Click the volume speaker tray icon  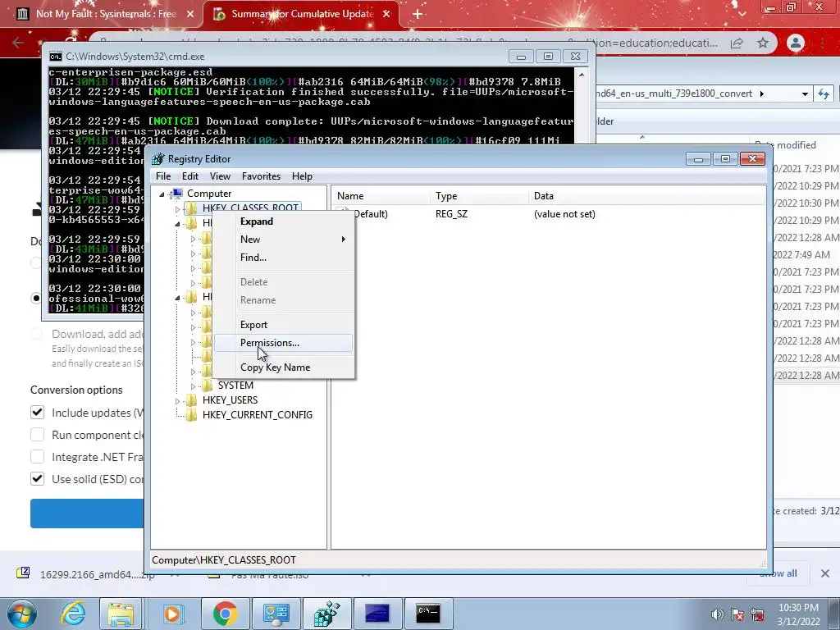717,614
